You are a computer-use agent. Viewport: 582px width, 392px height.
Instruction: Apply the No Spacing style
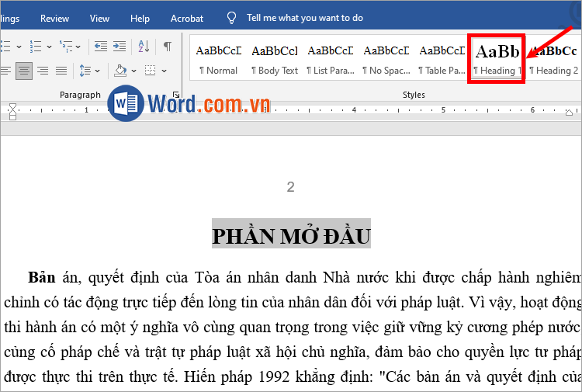(386, 60)
